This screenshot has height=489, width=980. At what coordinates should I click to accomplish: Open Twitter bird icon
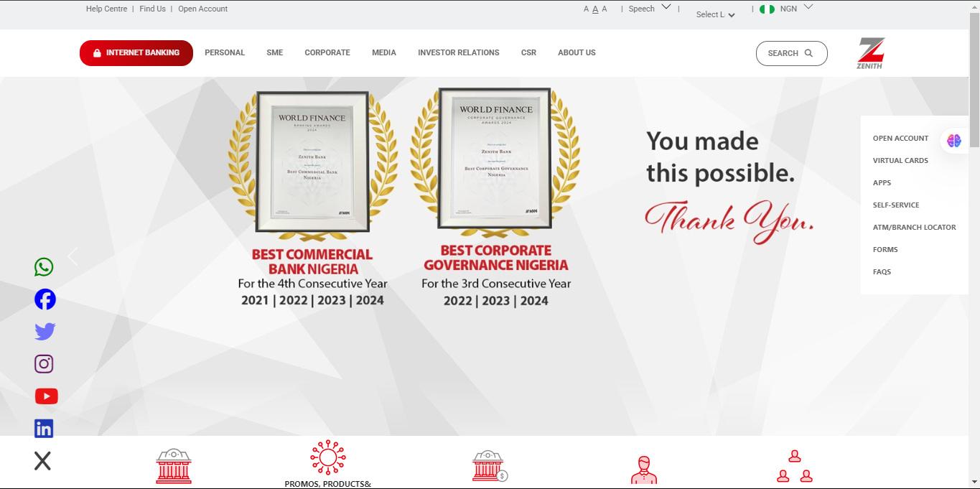[x=45, y=332]
